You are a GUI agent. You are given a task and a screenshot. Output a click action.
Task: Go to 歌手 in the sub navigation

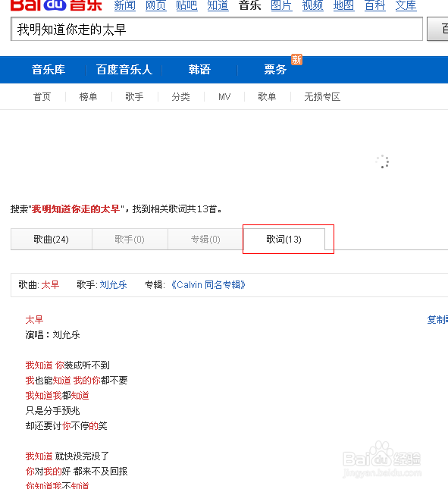134,97
